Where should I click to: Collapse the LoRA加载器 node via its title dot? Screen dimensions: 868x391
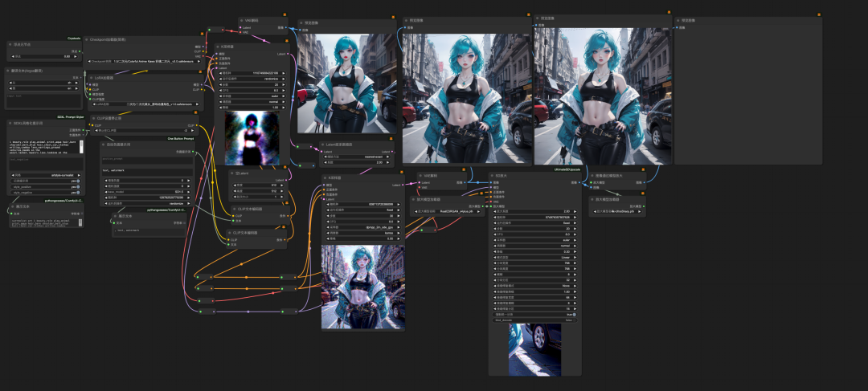[92, 78]
